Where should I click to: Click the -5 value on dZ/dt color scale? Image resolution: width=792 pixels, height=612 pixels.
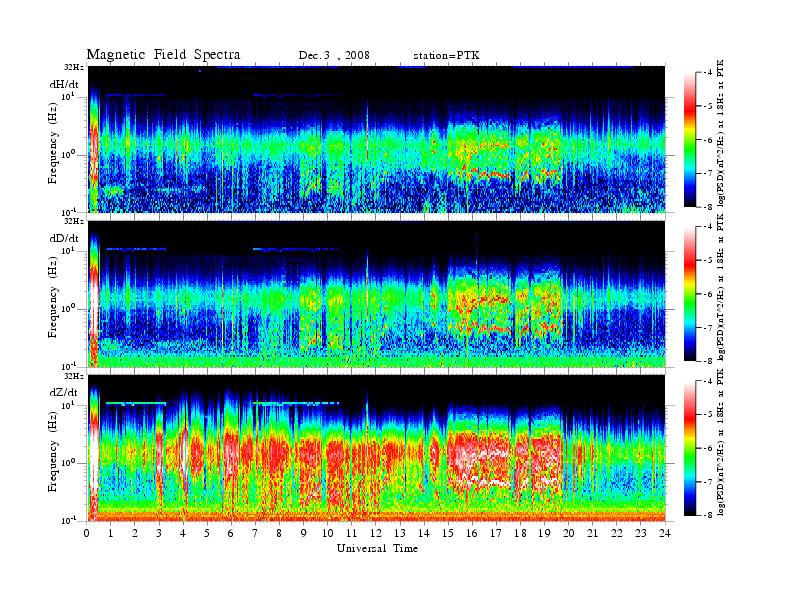point(708,415)
